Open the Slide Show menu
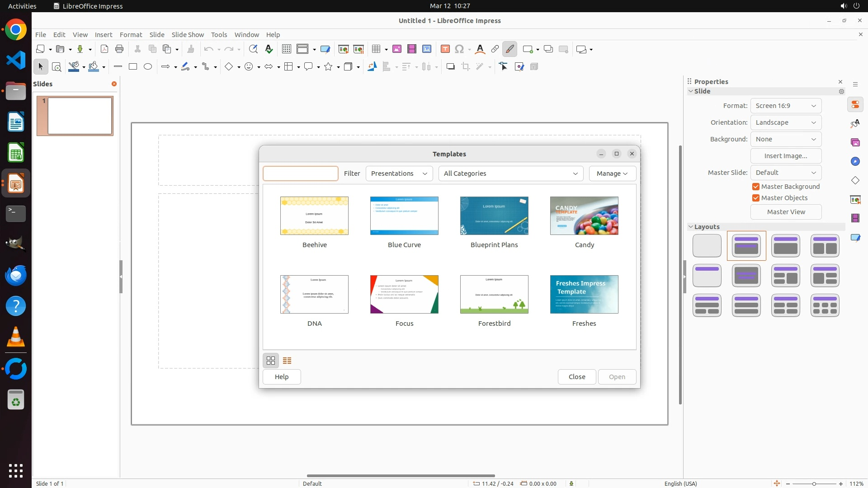The image size is (868, 488). tap(188, 35)
